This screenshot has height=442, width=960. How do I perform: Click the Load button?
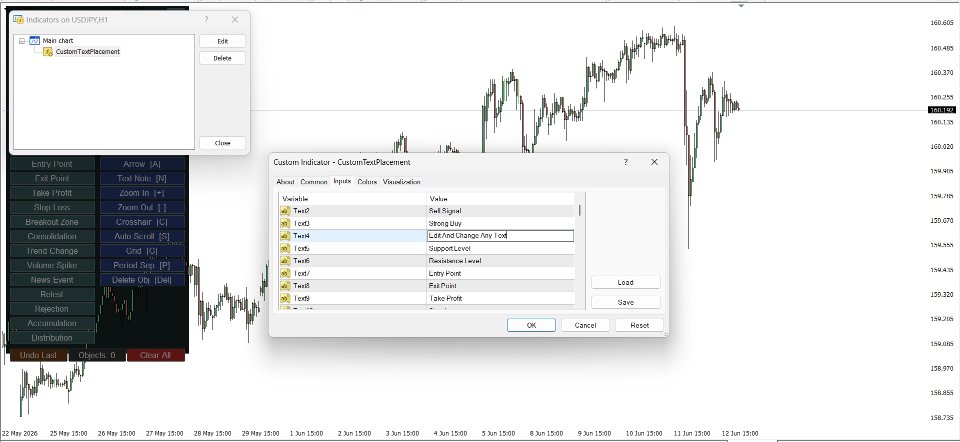pyautogui.click(x=626, y=282)
